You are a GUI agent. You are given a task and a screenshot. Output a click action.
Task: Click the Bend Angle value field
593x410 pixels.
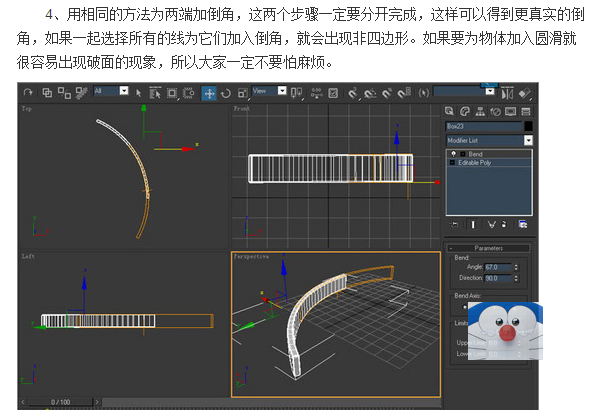(x=498, y=267)
